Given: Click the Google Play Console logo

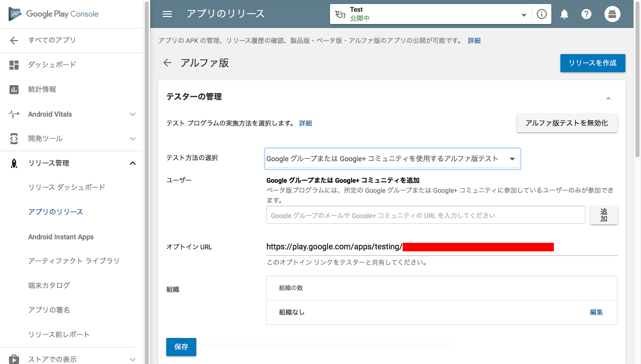Looking at the screenshot, I should click(54, 14).
